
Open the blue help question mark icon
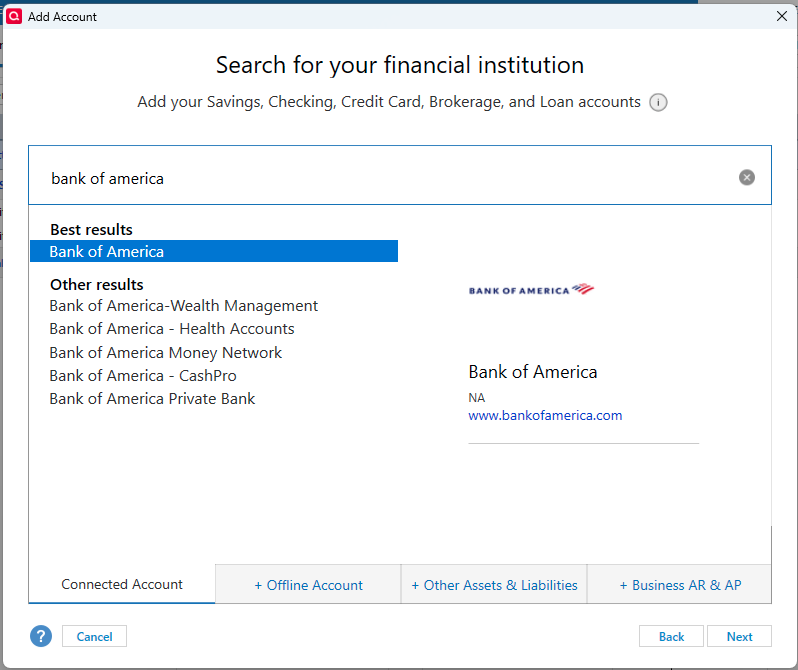[x=41, y=636]
